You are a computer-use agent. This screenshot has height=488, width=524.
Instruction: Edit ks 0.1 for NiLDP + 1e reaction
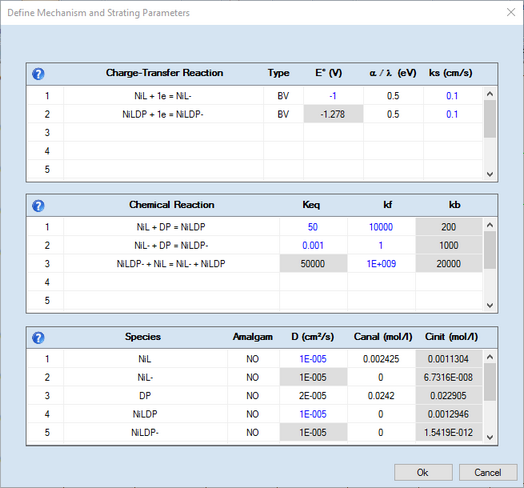452,114
